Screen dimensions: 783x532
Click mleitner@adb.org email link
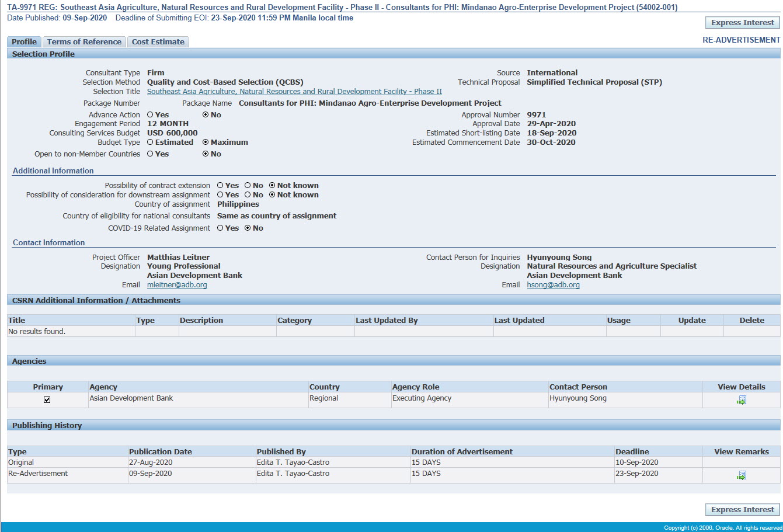(177, 285)
